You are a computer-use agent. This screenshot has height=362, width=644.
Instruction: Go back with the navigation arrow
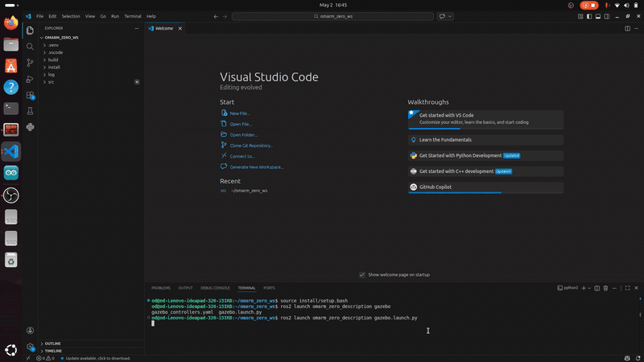click(216, 16)
